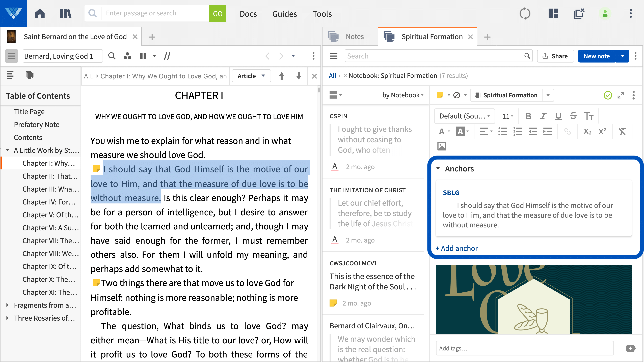Open the Spiritual Formation notebook dropdown arrow

[548, 95]
